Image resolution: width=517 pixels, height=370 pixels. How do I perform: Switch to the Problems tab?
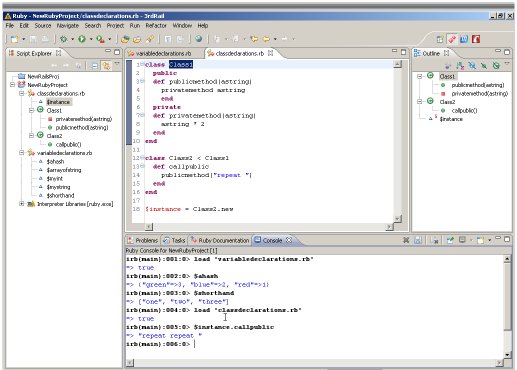tap(143, 240)
